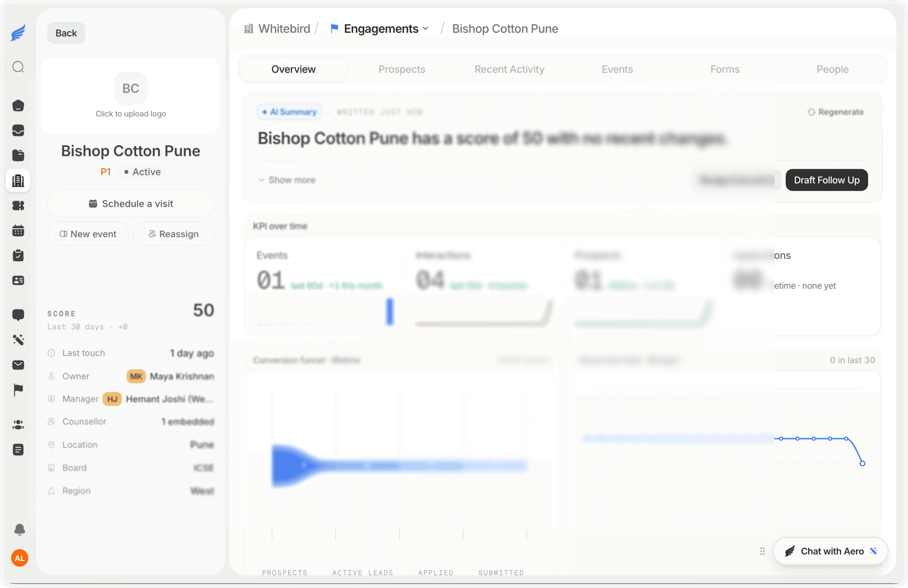Open the contact card sidebar icon
The image size is (908, 588).
(x=18, y=281)
